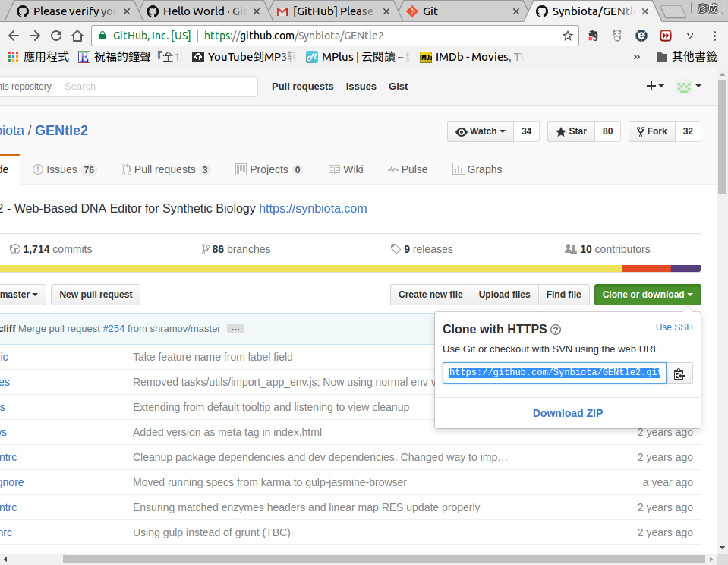Open the browser home page icon
The width and height of the screenshot is (728, 565).
(x=77, y=36)
